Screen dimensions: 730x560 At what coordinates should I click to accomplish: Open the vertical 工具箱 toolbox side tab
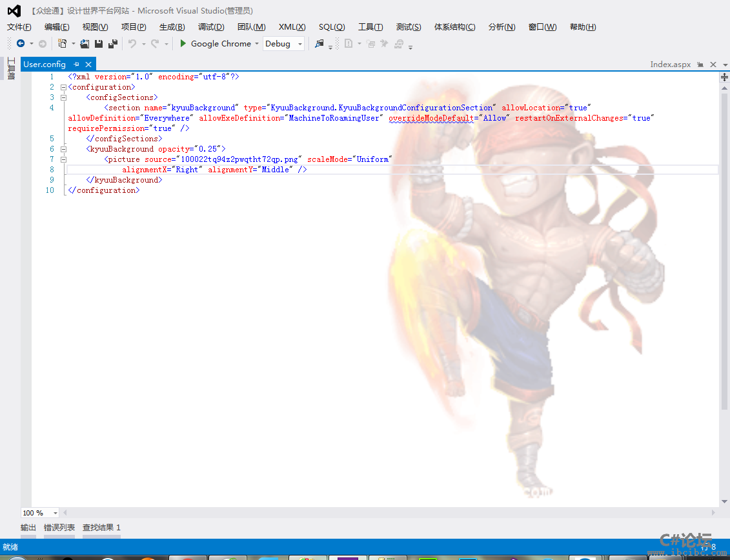point(11,68)
